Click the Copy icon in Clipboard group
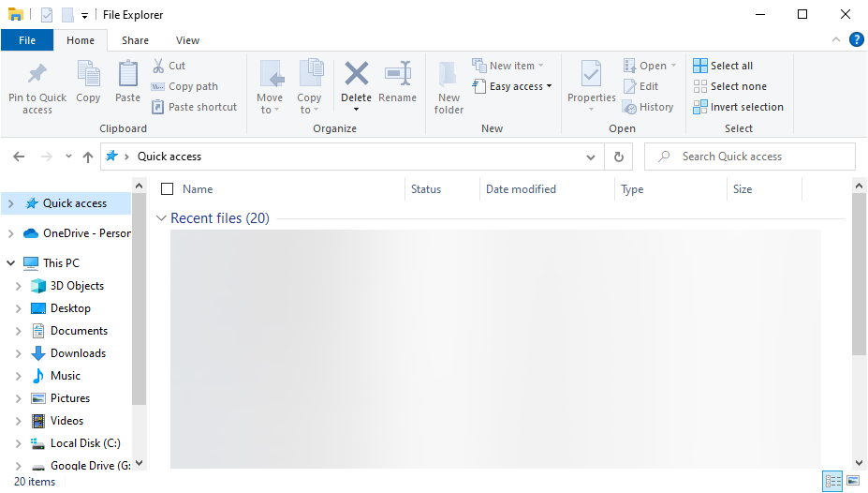The width and height of the screenshot is (868, 493). tap(88, 74)
